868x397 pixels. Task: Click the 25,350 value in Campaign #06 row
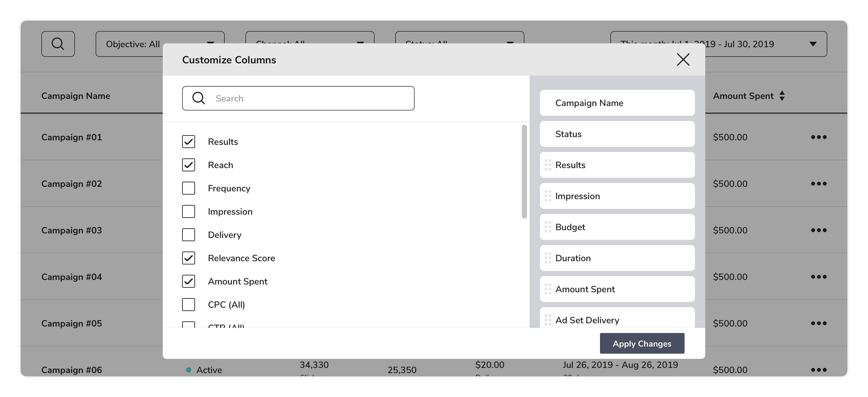coord(402,370)
